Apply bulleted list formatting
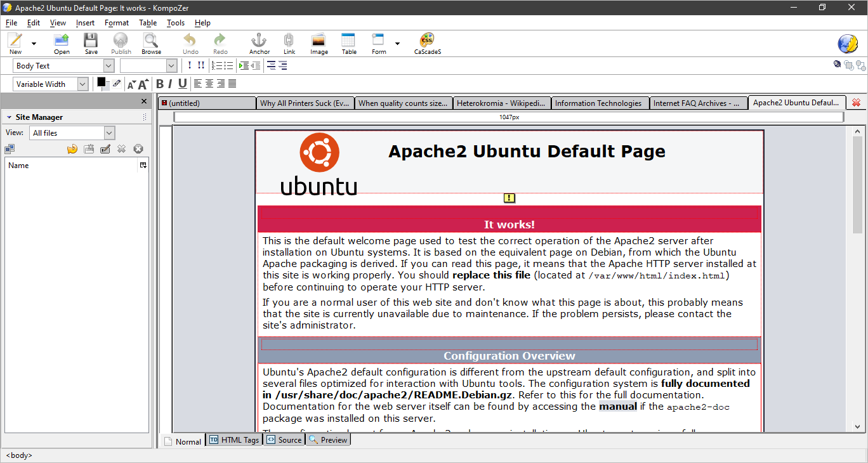 pos(229,65)
